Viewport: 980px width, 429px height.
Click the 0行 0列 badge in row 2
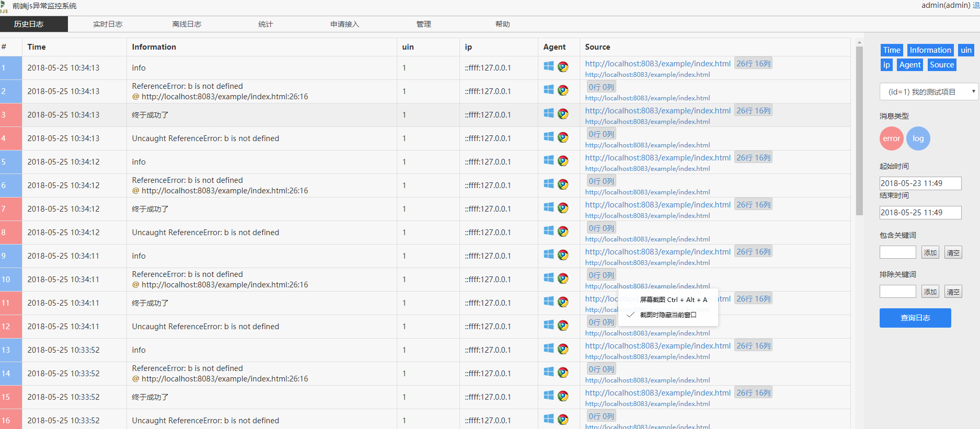pyautogui.click(x=601, y=87)
